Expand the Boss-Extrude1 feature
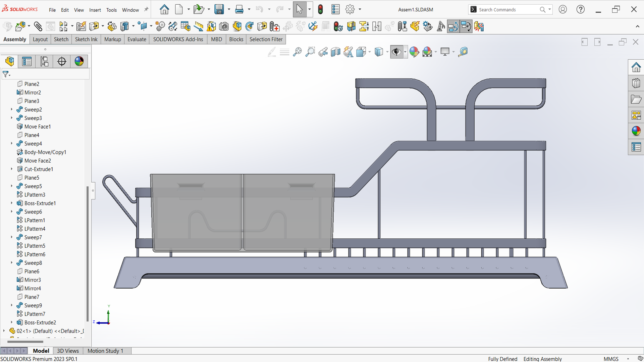644x362 pixels. coord(12,203)
